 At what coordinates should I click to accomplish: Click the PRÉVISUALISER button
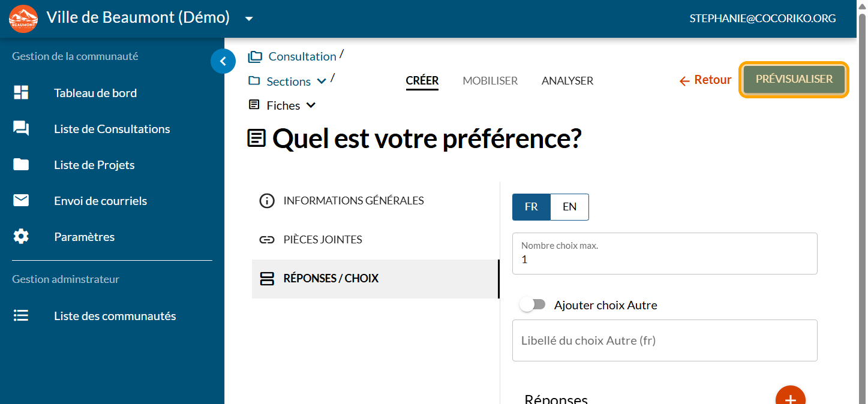[794, 79]
